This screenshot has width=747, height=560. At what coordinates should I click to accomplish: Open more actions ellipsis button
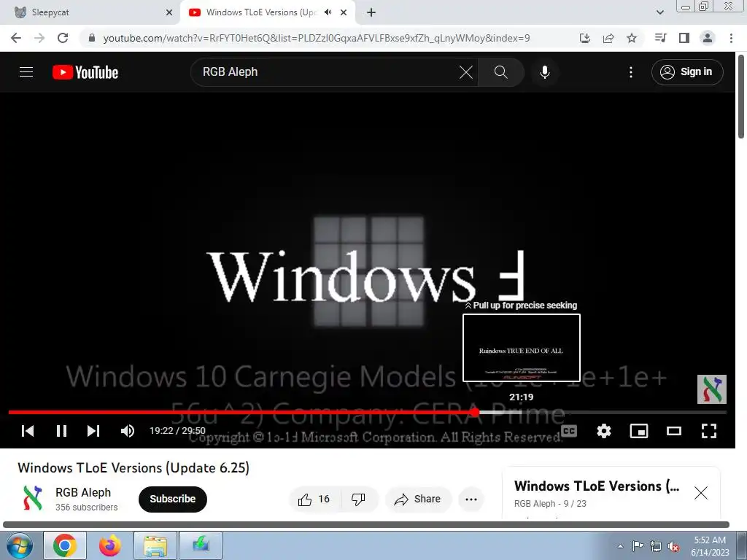click(x=471, y=499)
